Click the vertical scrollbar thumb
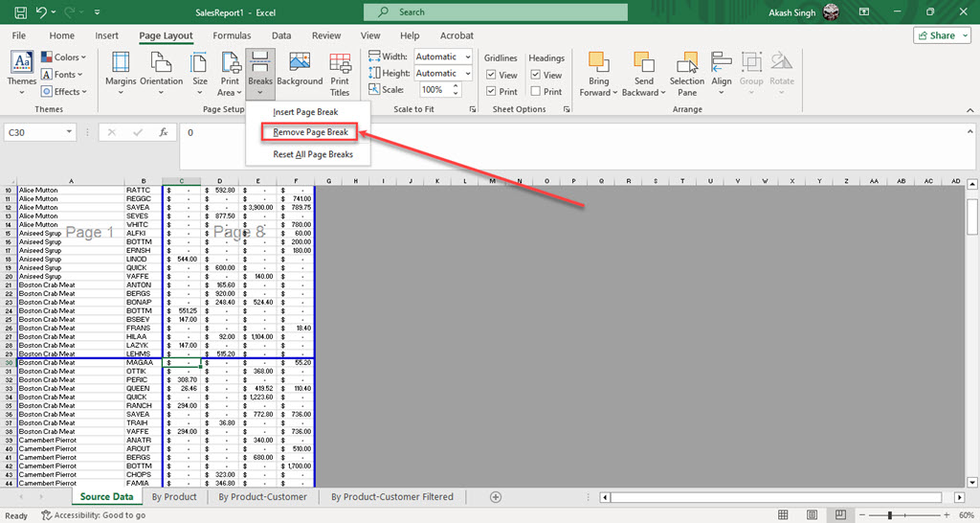Screen dimensions: 980x523 coord(972,216)
